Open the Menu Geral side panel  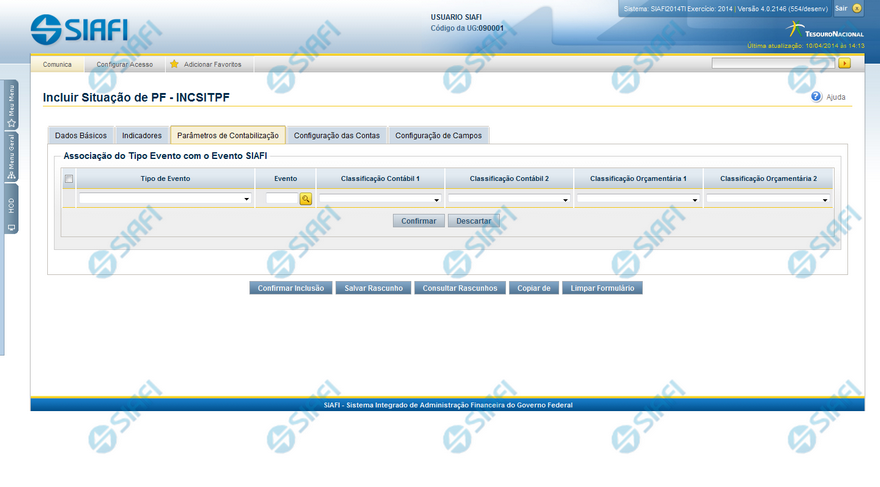11,155
